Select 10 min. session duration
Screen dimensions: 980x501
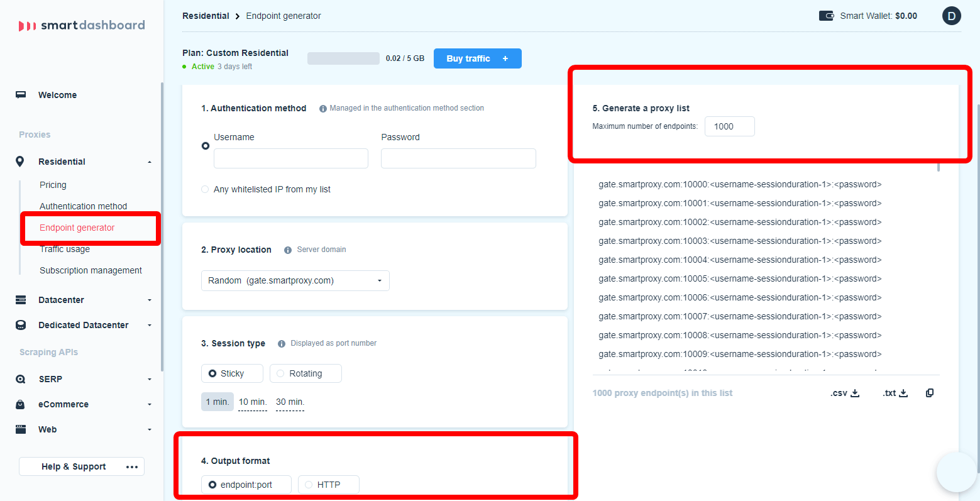[x=253, y=402]
